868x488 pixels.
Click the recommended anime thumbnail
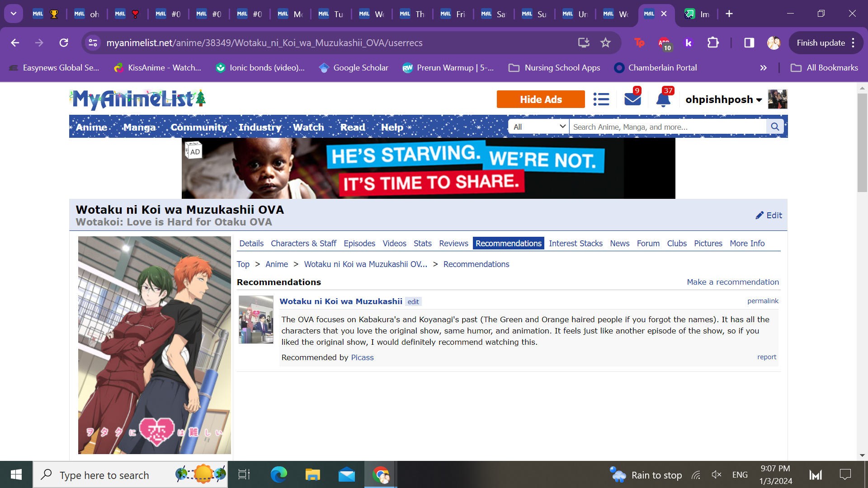(x=256, y=319)
